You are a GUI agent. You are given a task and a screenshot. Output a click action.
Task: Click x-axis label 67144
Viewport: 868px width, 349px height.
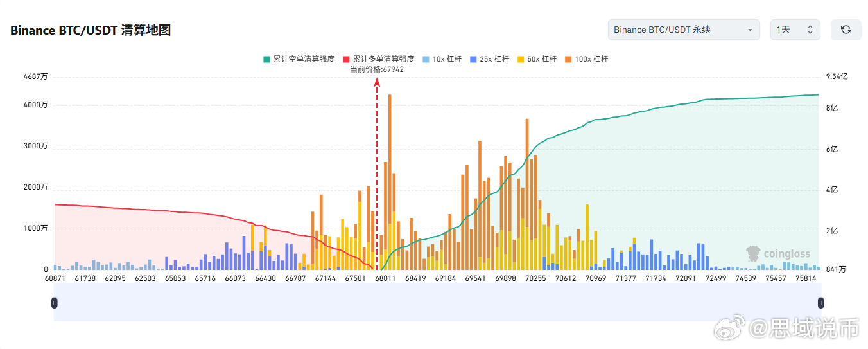[325, 278]
